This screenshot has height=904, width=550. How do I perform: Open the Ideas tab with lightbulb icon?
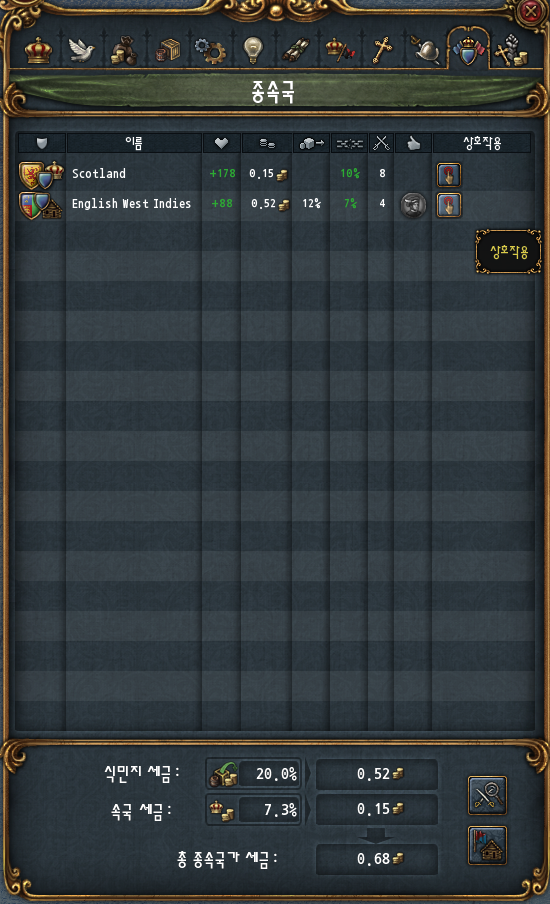coord(253,50)
